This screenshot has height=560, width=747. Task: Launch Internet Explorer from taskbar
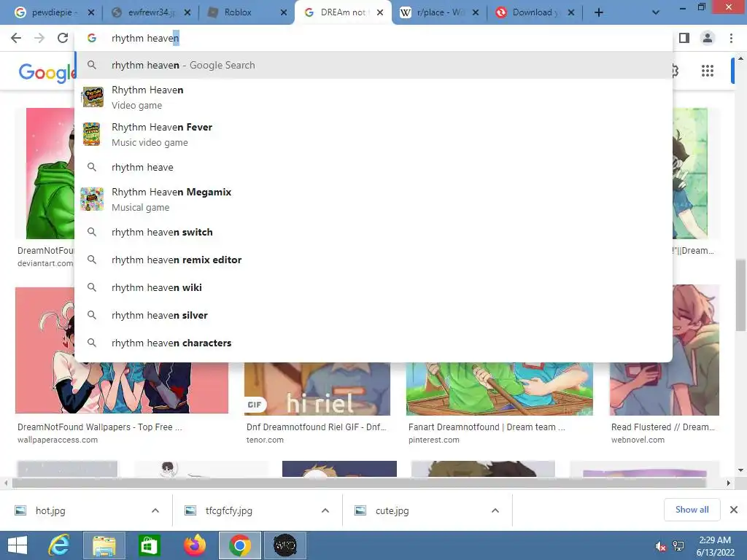click(x=59, y=545)
